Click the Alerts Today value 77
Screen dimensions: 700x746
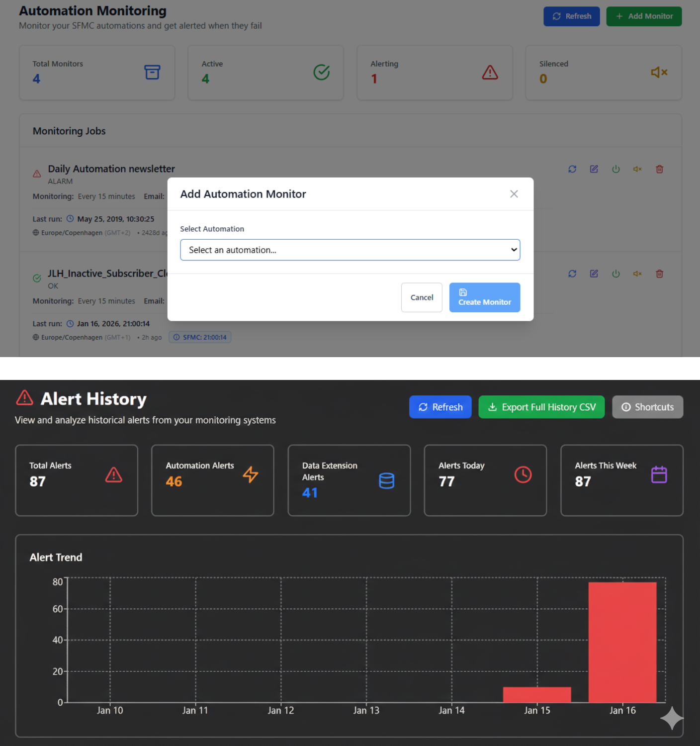(446, 481)
